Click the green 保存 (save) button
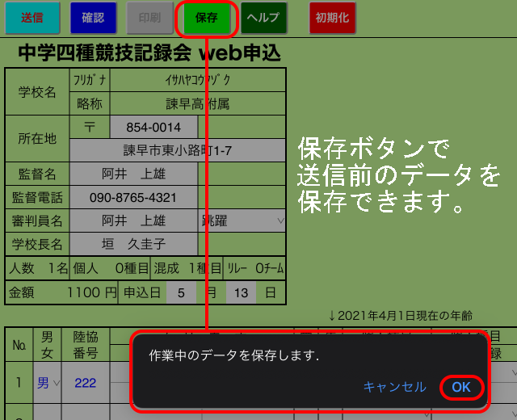The width and height of the screenshot is (517, 420). point(206,18)
